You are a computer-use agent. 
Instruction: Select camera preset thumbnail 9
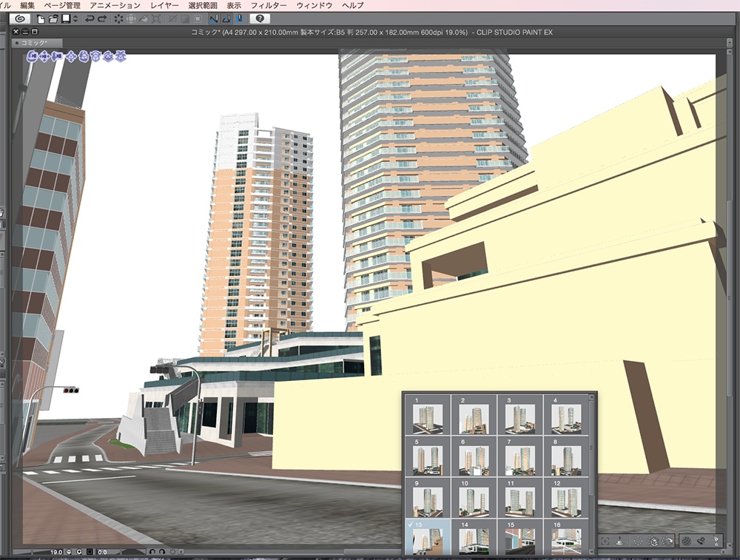pyautogui.click(x=428, y=498)
